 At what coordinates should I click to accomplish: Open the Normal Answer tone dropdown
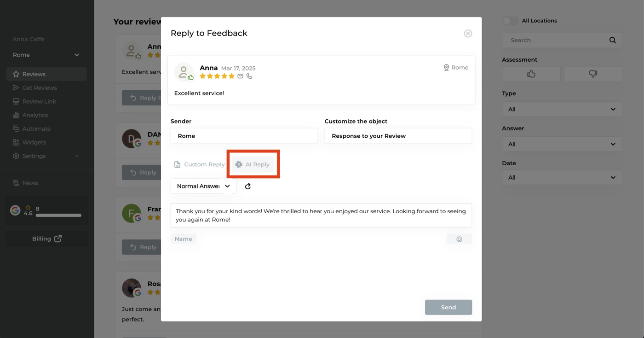tap(203, 186)
